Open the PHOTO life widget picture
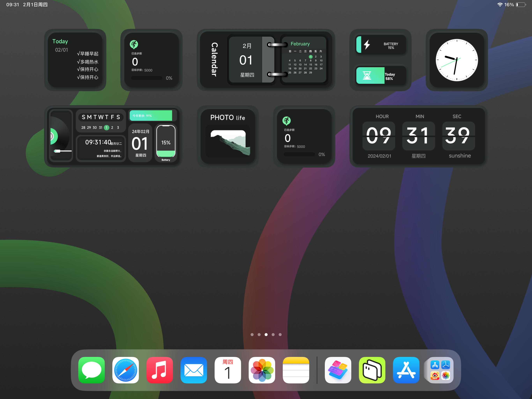This screenshot has height=399, width=532. [228, 141]
